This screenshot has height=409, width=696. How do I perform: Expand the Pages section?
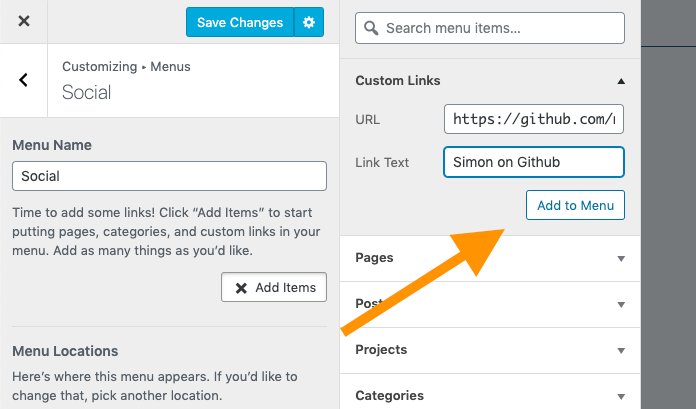(x=621, y=258)
